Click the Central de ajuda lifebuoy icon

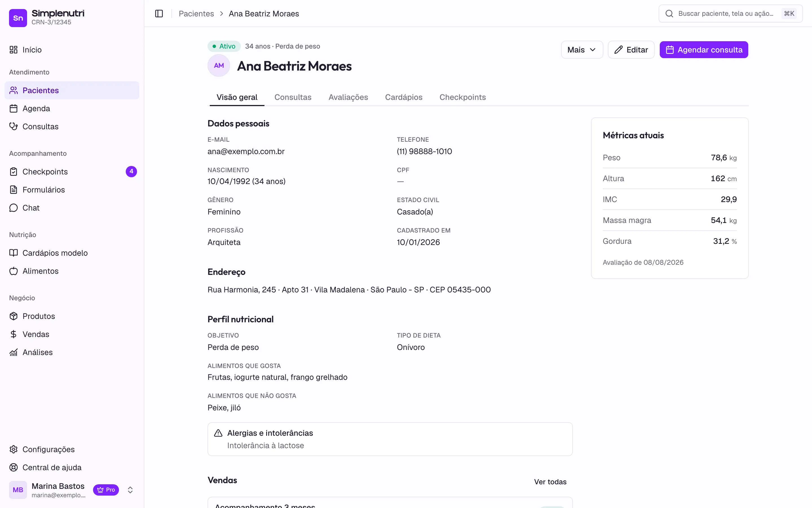pos(14,468)
